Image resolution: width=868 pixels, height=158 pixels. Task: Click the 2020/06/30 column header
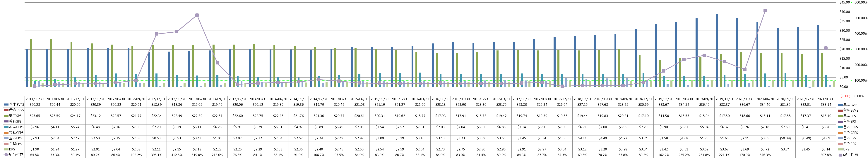765,99
